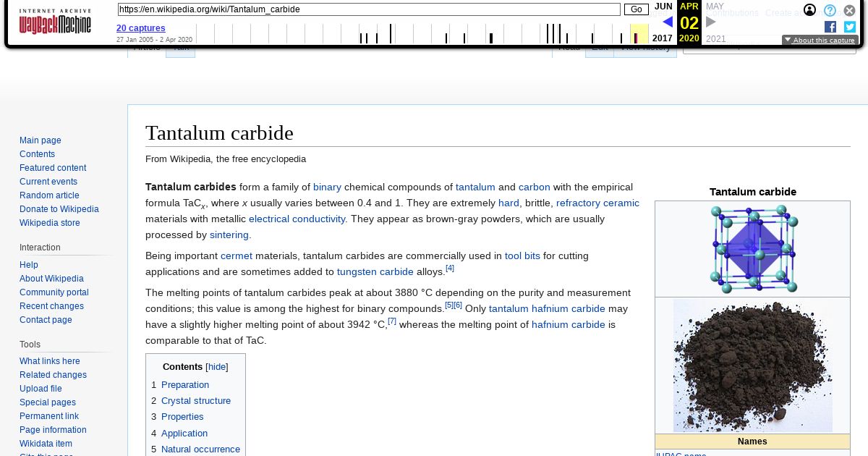Screen dimensions: 868x456
Task: Open Wikipedia store link
Action: tap(50, 223)
